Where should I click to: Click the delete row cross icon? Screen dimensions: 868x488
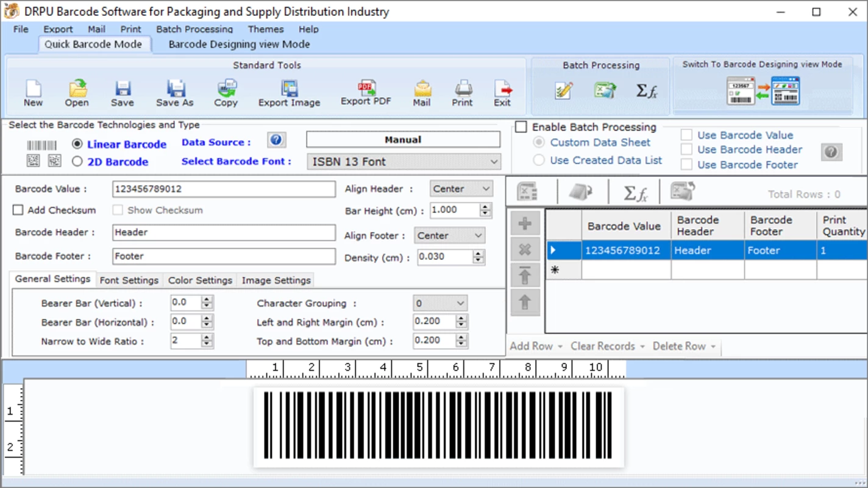pyautogui.click(x=525, y=250)
